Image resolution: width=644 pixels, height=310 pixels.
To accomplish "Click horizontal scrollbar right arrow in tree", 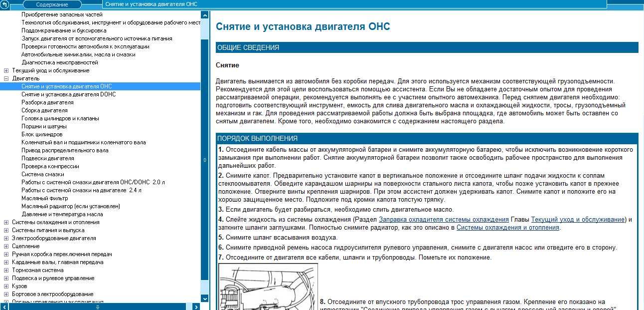I will click(197, 307).
